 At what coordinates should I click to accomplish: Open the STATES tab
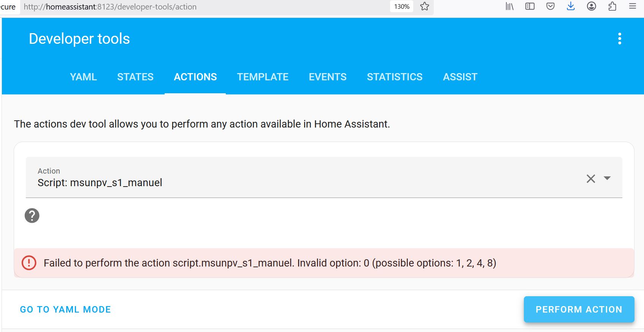tap(135, 77)
